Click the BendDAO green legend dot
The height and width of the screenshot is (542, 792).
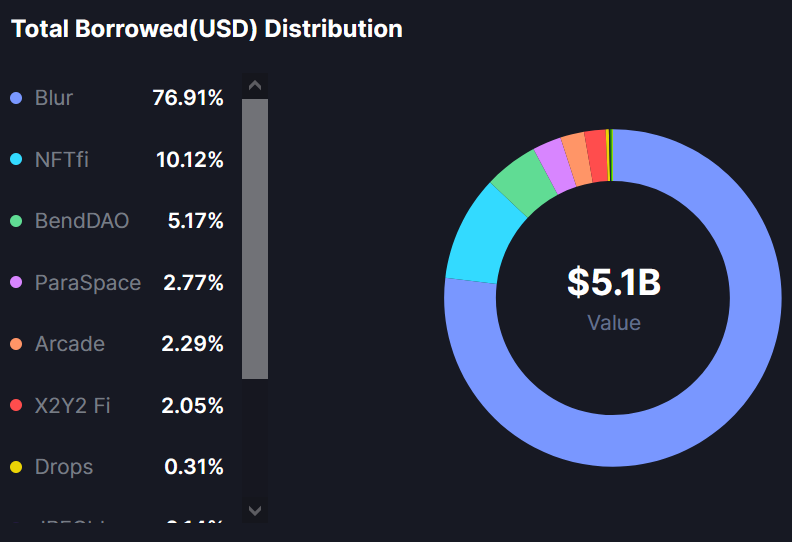point(16,221)
